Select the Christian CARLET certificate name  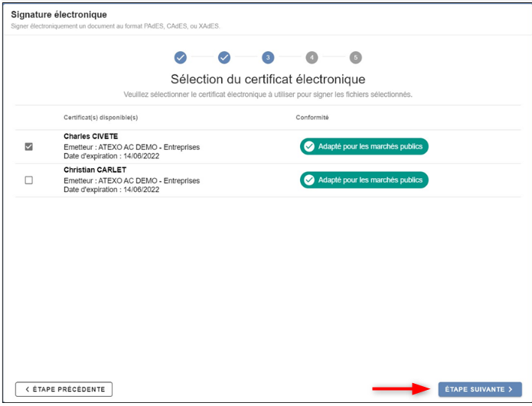94,171
